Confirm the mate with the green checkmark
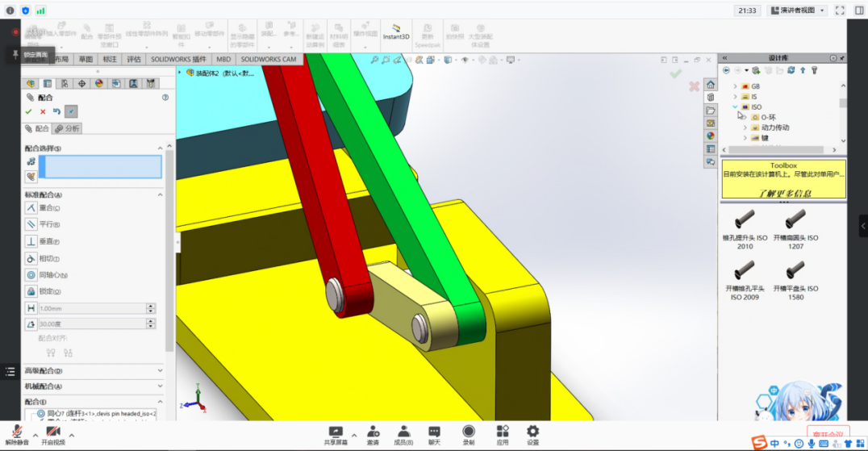The height and width of the screenshot is (451, 868). [29, 112]
